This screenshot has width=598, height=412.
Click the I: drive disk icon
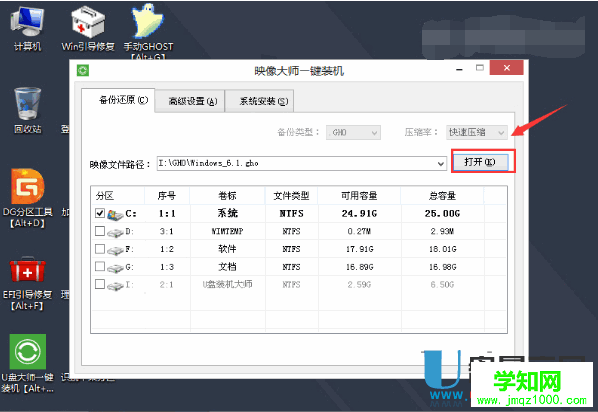[115, 285]
